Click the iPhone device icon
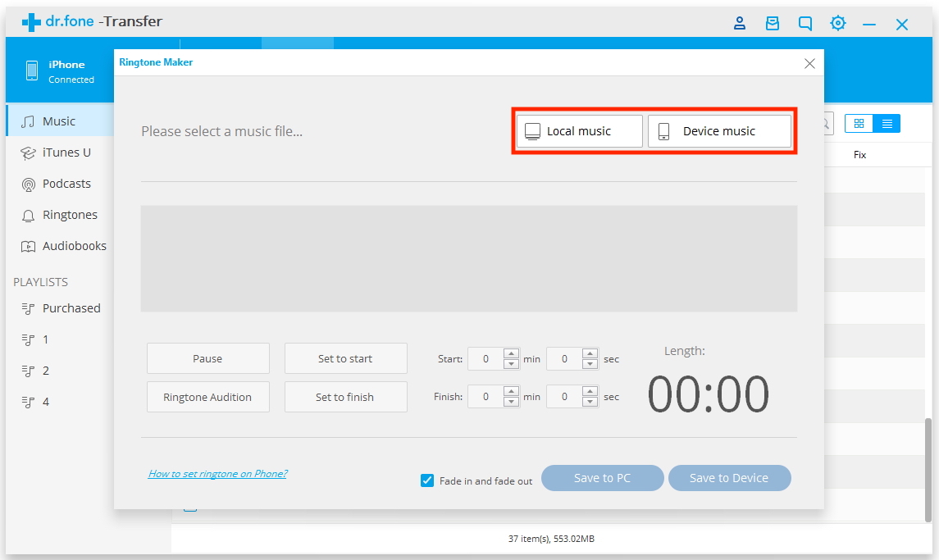This screenshot has width=939, height=560. pos(32,71)
